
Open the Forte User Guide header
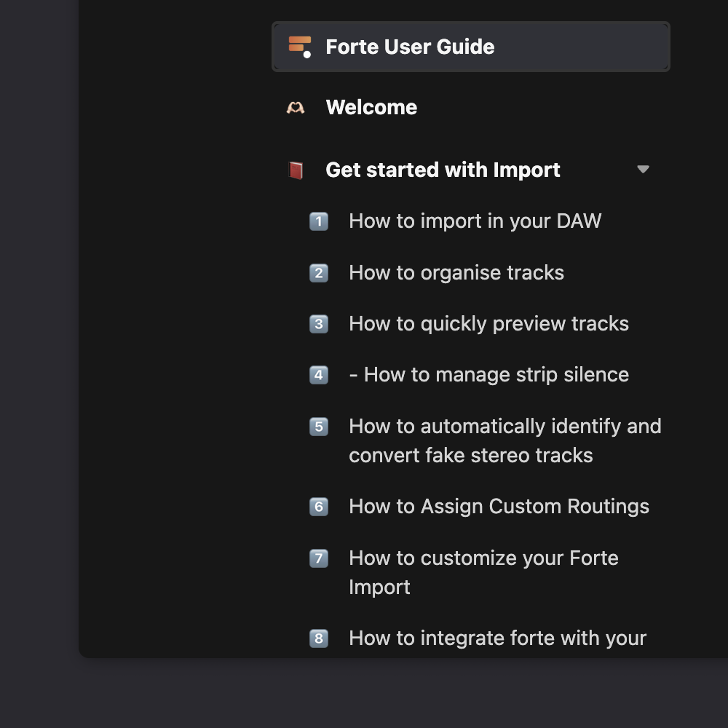click(470, 47)
